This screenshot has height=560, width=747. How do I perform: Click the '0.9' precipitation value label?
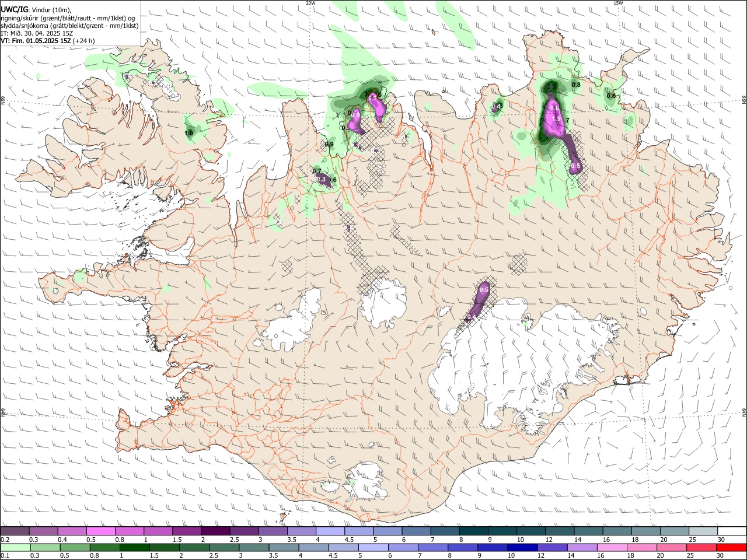pos(329,145)
